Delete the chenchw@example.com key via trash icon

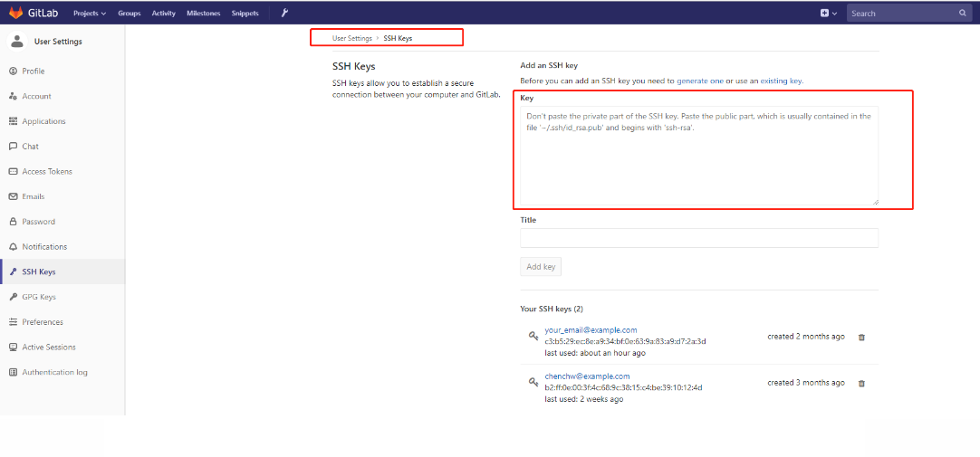click(x=861, y=384)
